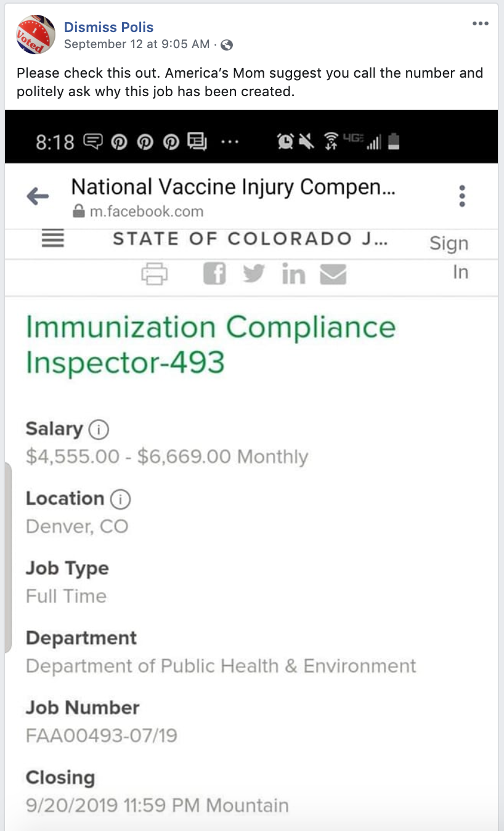The image size is (504, 831).
Task: Share job via LinkedIn icon
Action: [293, 274]
